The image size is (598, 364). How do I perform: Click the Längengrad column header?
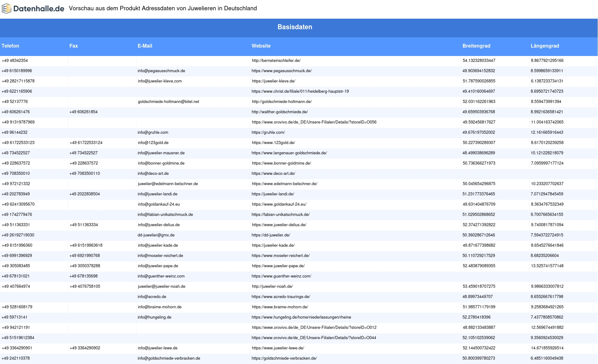tap(545, 46)
